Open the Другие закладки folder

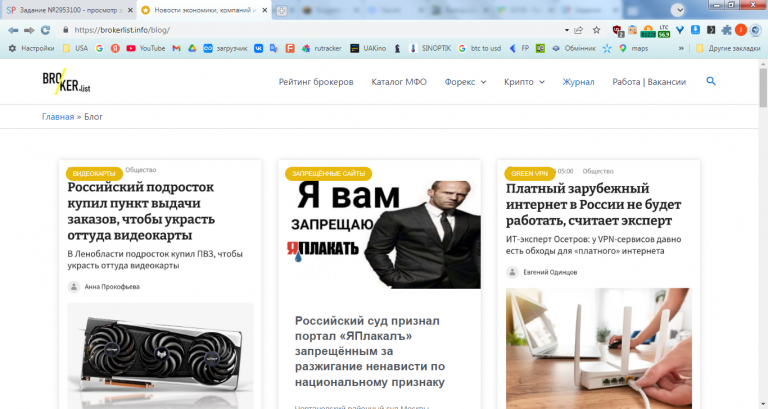pos(728,48)
